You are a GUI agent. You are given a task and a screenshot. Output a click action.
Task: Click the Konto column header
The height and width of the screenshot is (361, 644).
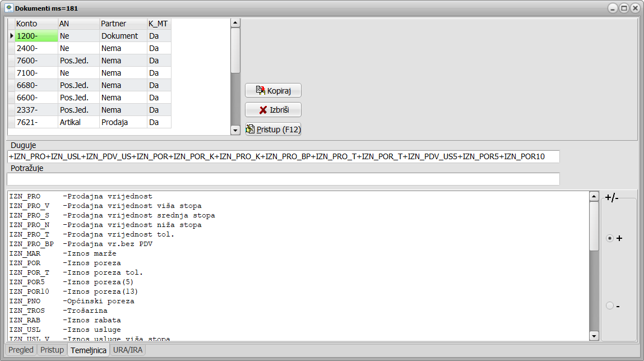(36, 24)
